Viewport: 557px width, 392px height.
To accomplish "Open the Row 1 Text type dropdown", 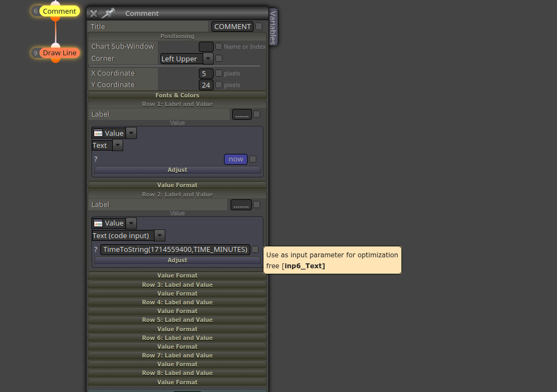I will click(107, 145).
